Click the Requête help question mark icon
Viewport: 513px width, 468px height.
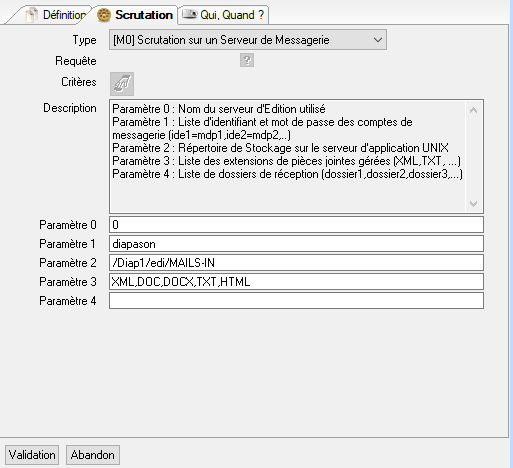(247, 60)
